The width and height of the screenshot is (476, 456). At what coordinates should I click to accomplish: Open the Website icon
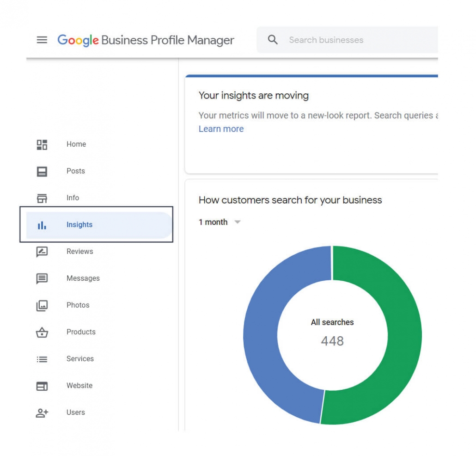click(x=42, y=386)
